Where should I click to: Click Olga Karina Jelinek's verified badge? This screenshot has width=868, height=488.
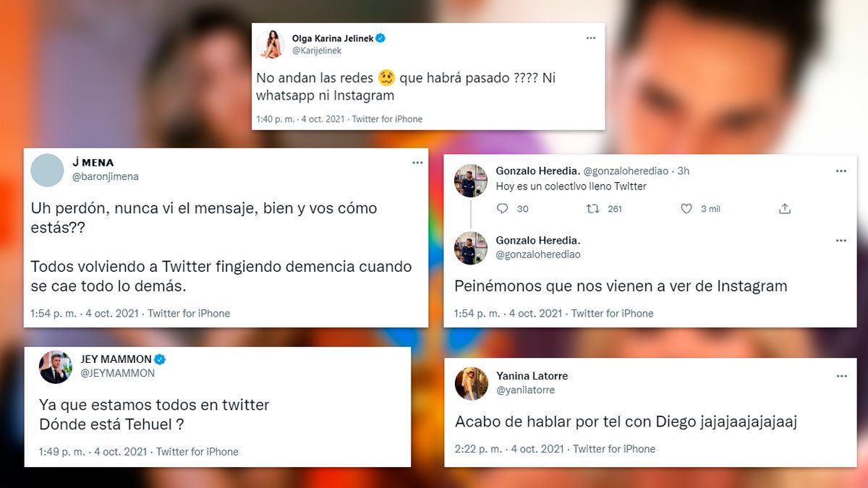(380, 38)
